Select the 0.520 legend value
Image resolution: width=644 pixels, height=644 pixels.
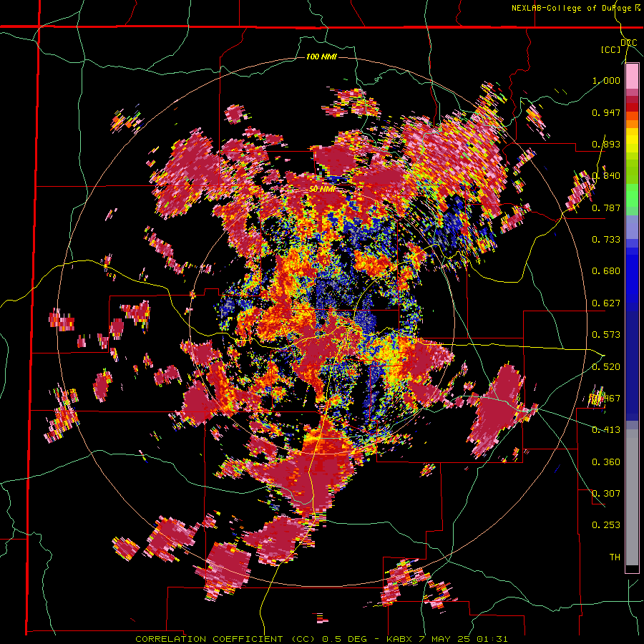click(x=606, y=367)
